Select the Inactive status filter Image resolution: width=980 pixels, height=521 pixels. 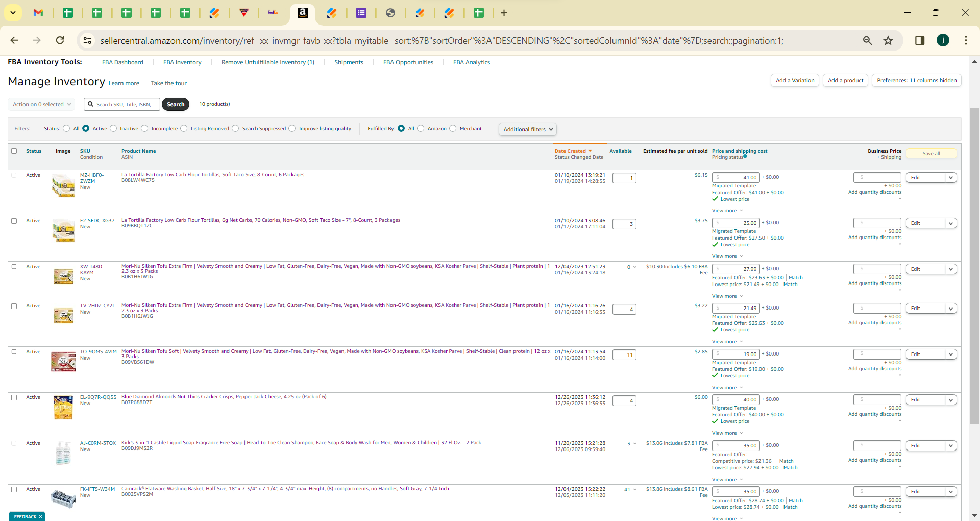(x=113, y=128)
